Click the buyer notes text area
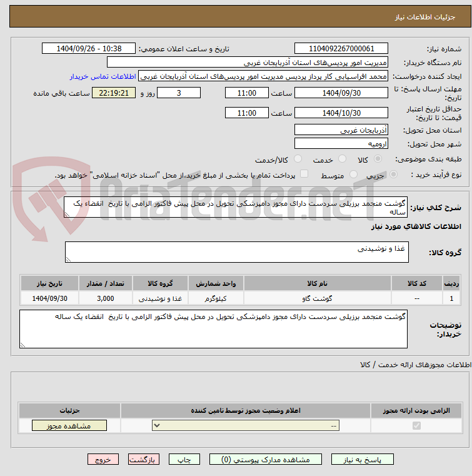The image size is (472, 476). [213, 329]
